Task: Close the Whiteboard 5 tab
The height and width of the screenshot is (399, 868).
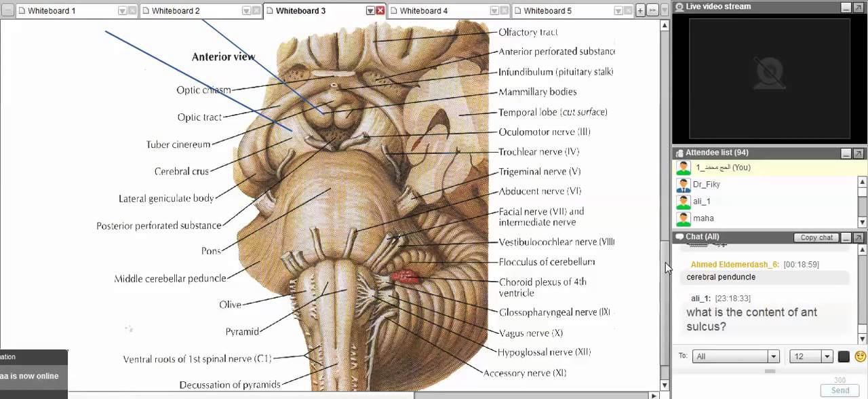Action: 629,11
